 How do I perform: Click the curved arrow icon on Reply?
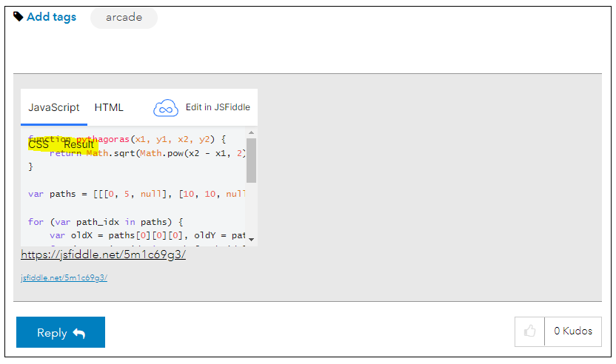(x=79, y=333)
